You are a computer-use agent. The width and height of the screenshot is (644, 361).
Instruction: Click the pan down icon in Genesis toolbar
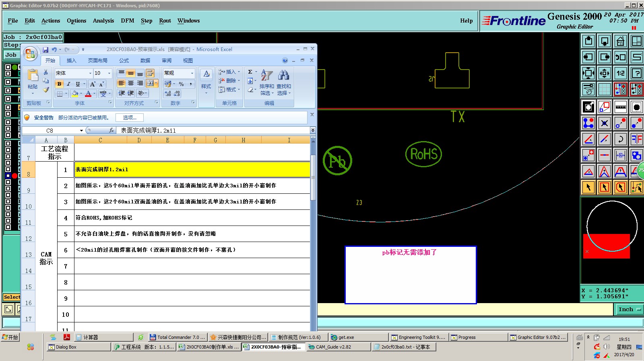point(605,41)
